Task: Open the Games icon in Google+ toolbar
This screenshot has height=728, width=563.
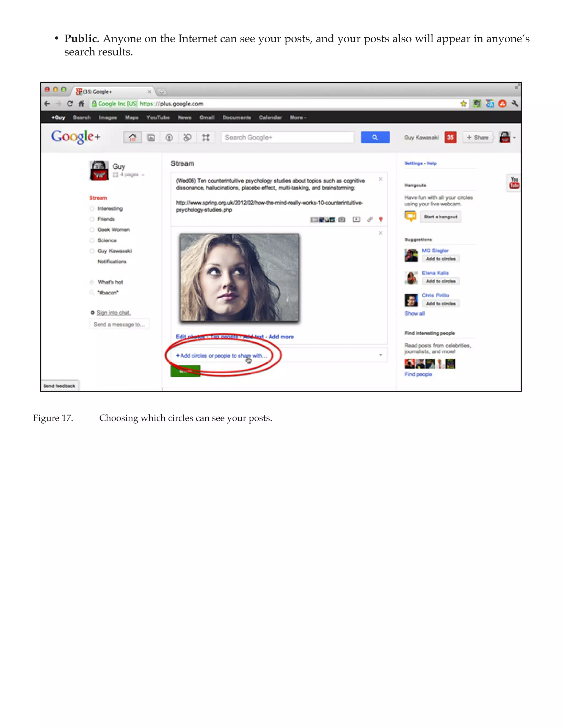Action: [206, 137]
